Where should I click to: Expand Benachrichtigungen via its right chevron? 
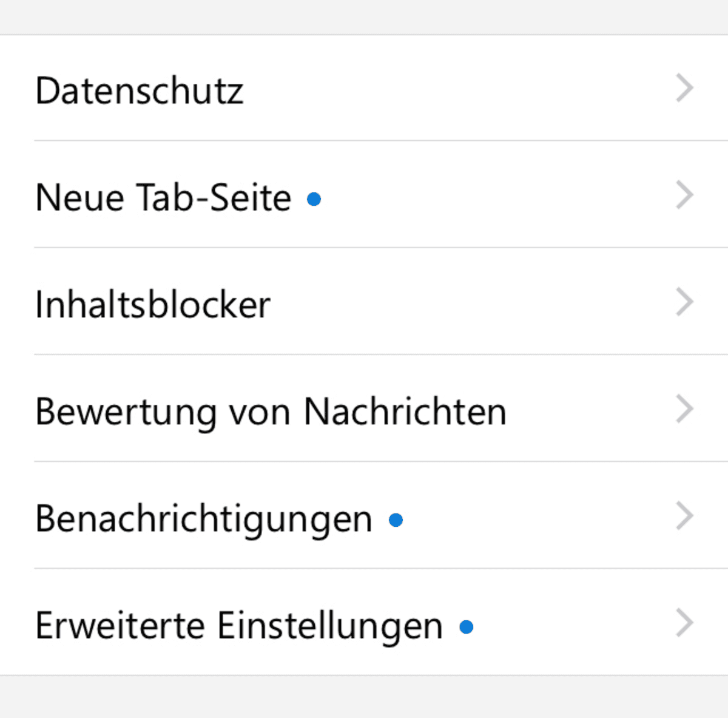[x=684, y=516]
